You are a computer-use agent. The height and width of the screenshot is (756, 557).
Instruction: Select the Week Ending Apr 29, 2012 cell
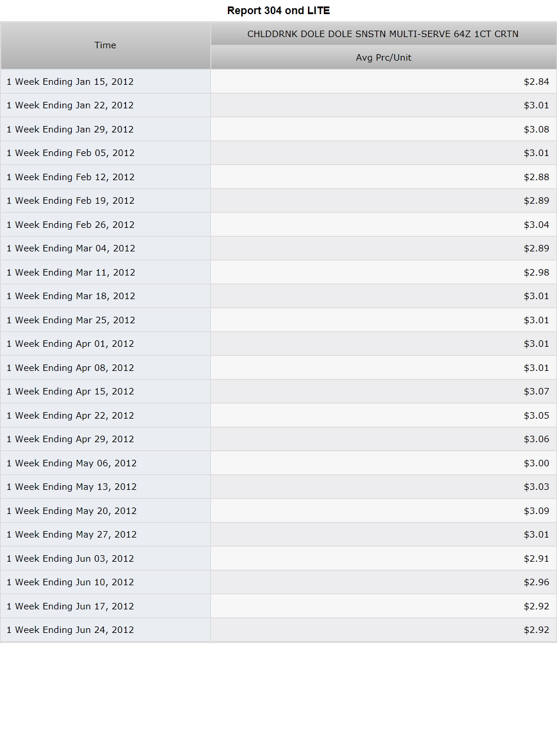click(105, 439)
